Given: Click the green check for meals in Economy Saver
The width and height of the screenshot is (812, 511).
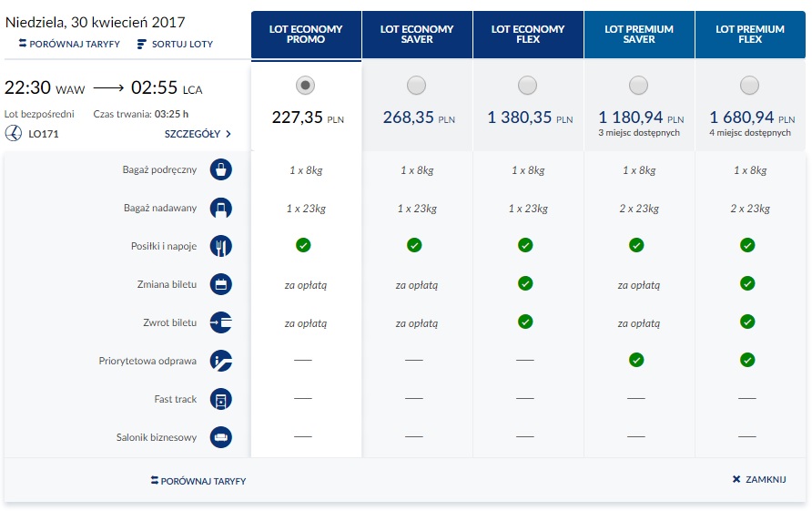Looking at the screenshot, I should point(414,245).
